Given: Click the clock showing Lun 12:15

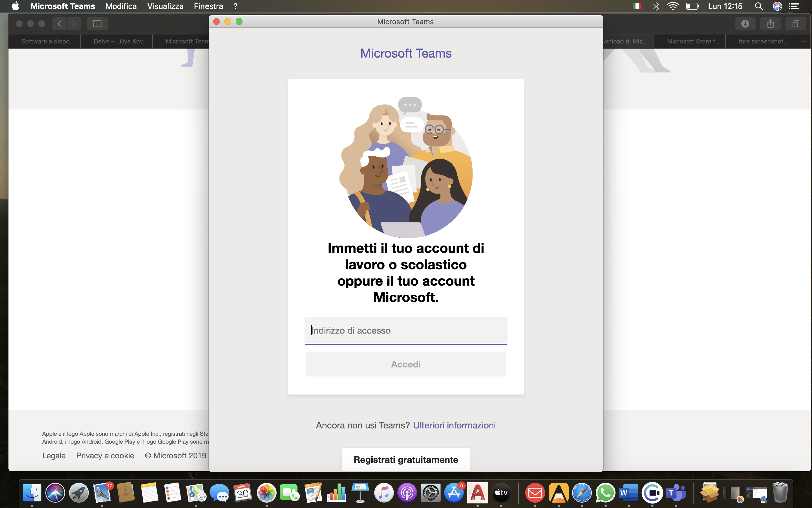Looking at the screenshot, I should [x=725, y=6].
